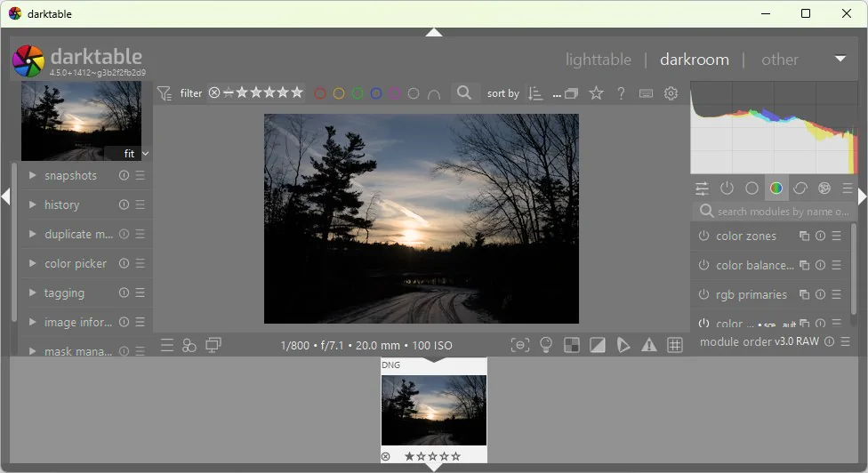
Task: Enable the color balance module
Action: [703, 265]
